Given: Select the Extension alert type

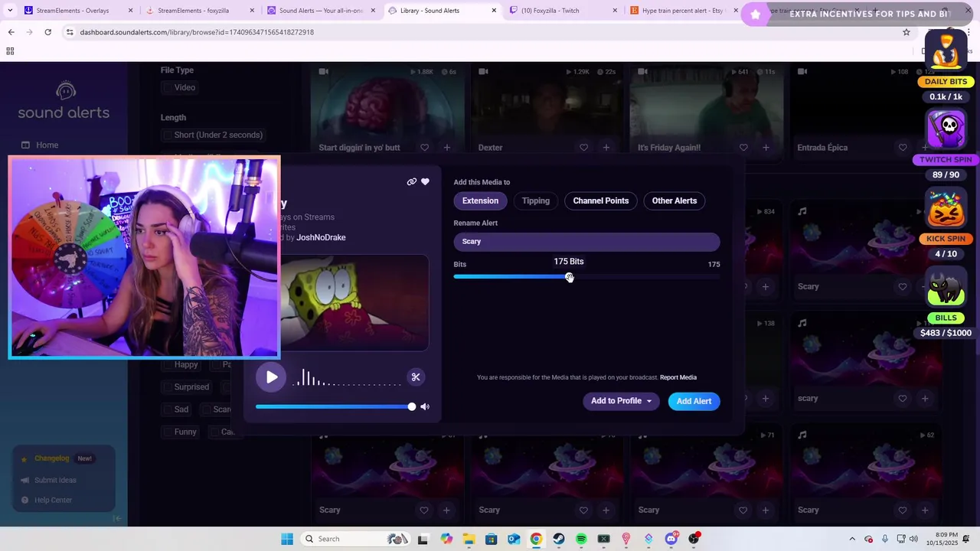Looking at the screenshot, I should [480, 201].
